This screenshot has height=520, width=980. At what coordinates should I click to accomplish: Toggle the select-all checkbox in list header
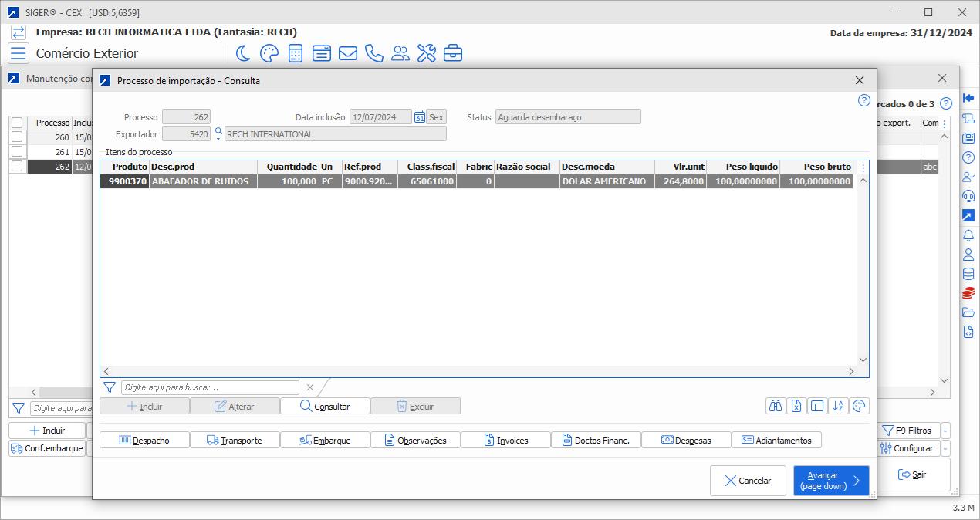tap(17, 123)
